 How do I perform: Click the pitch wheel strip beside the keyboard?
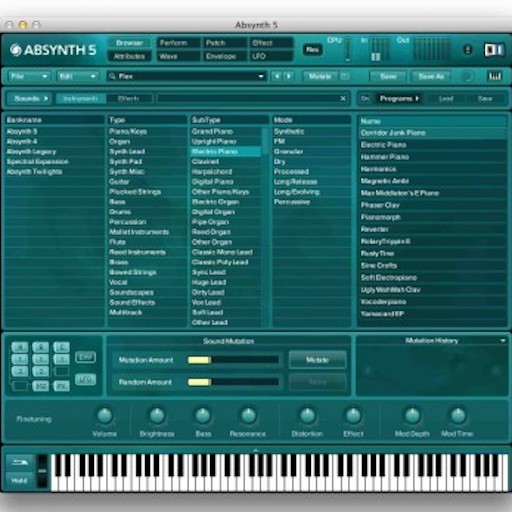(x=42, y=471)
